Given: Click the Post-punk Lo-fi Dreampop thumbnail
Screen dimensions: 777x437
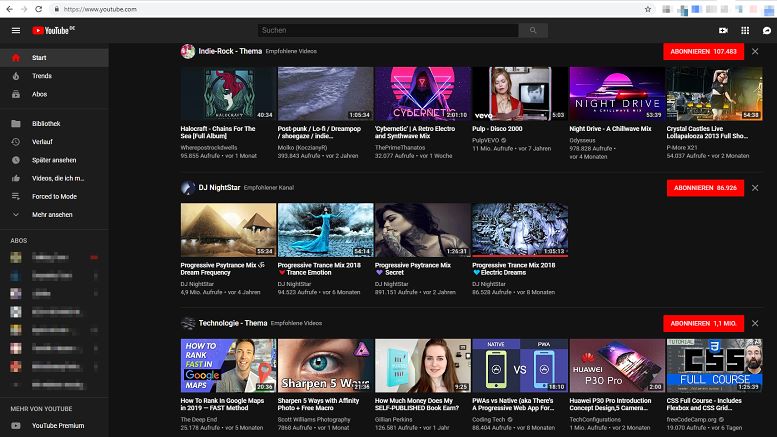Looking at the screenshot, I should (x=326, y=94).
